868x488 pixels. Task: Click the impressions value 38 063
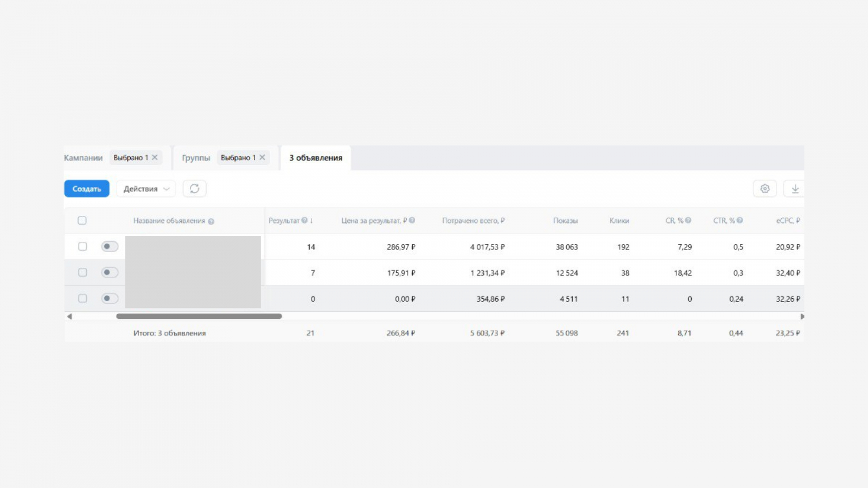pos(566,247)
